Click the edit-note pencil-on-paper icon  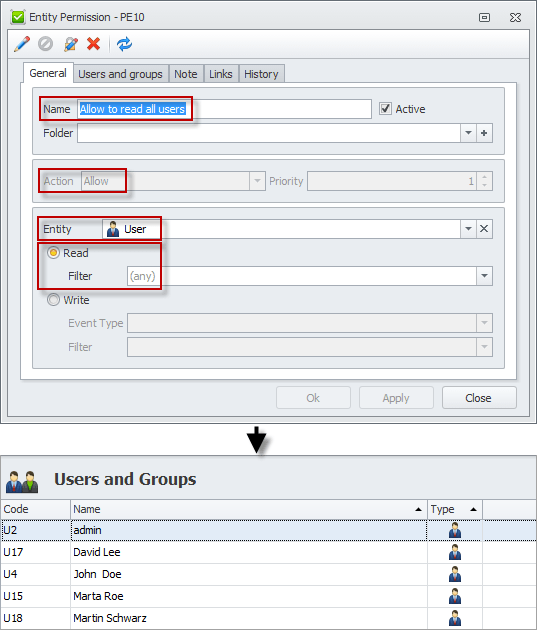70,44
